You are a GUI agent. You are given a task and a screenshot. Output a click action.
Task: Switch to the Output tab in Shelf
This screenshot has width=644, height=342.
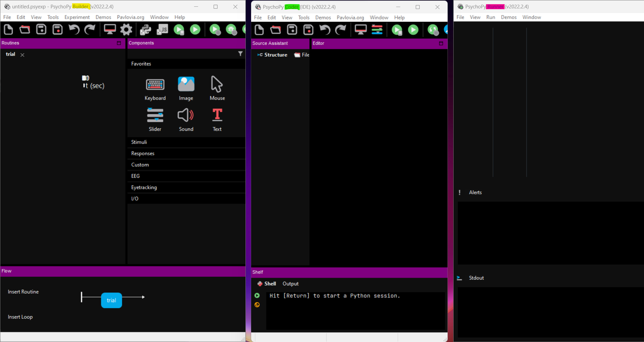click(290, 284)
